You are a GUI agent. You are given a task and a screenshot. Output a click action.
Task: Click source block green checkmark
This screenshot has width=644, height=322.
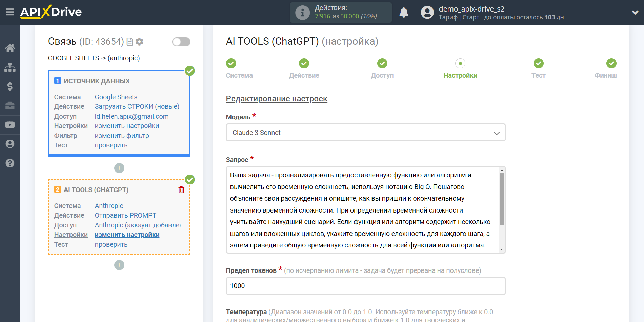tap(190, 71)
